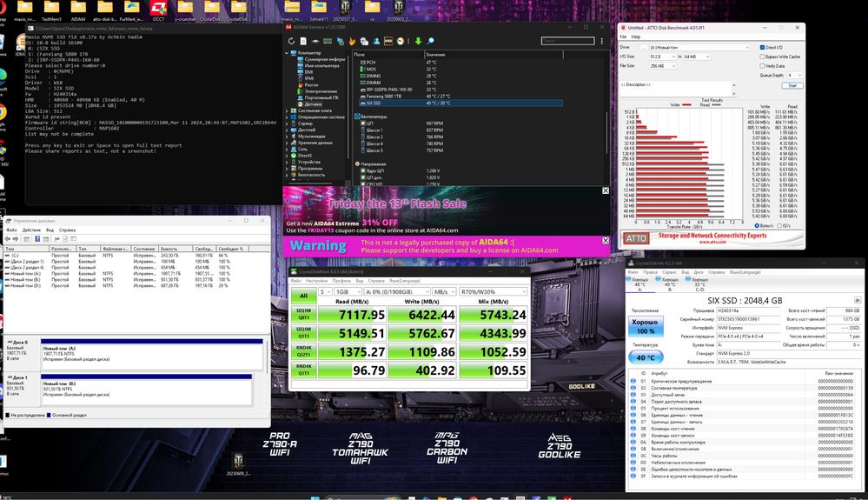Open Действие menu in Disk Management
Viewport: 868px width, 500px height.
pos(31,230)
